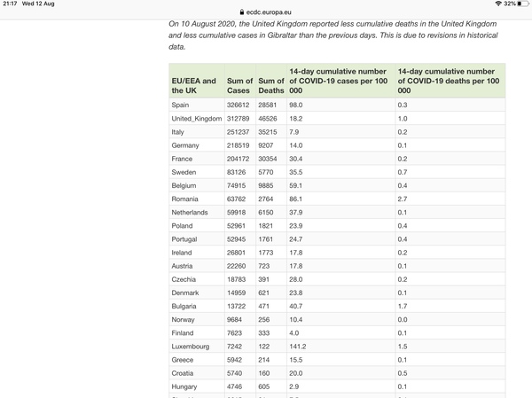Screen dimensions: 532x398
Task: Click the 'Sum of Deaths' column header
Action: [271, 81]
